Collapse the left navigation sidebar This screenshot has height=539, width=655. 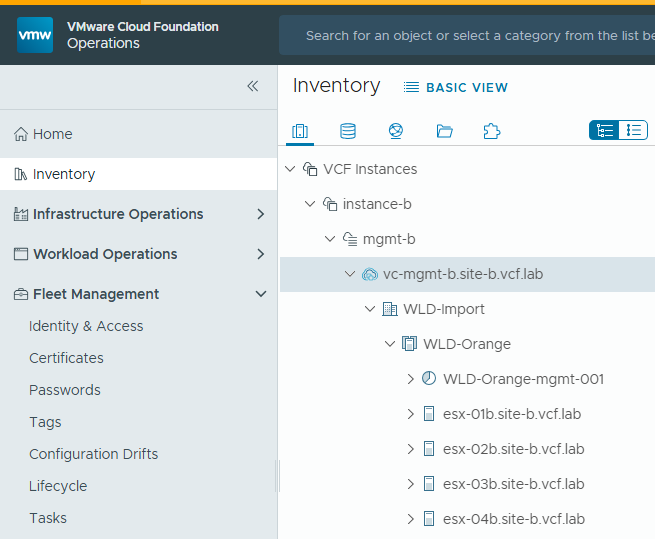pyautogui.click(x=253, y=86)
